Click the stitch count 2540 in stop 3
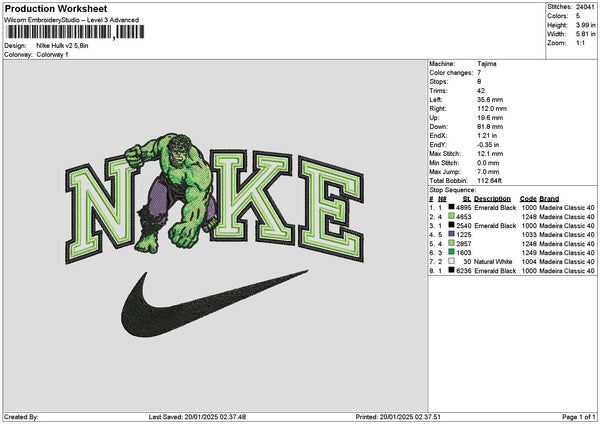This screenshot has height=424, width=600. coord(464,226)
